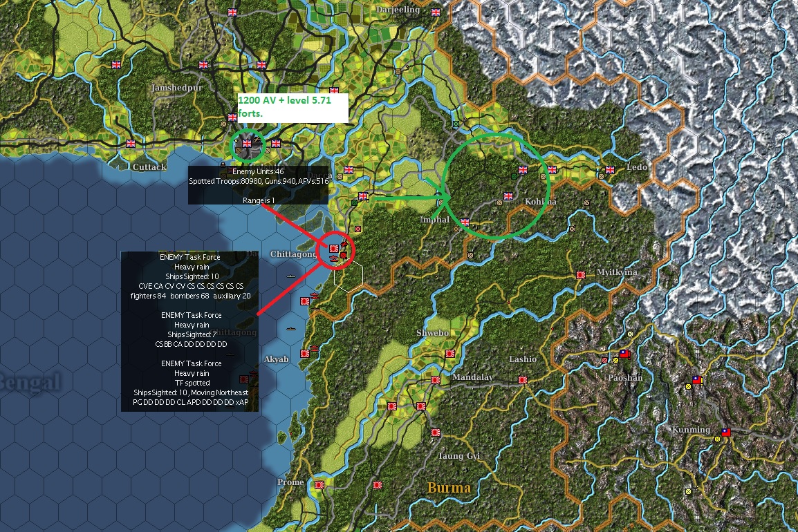Image resolution: width=798 pixels, height=532 pixels.
Task: Click the Japanese flag below Shwebo
Action: [x=450, y=354]
